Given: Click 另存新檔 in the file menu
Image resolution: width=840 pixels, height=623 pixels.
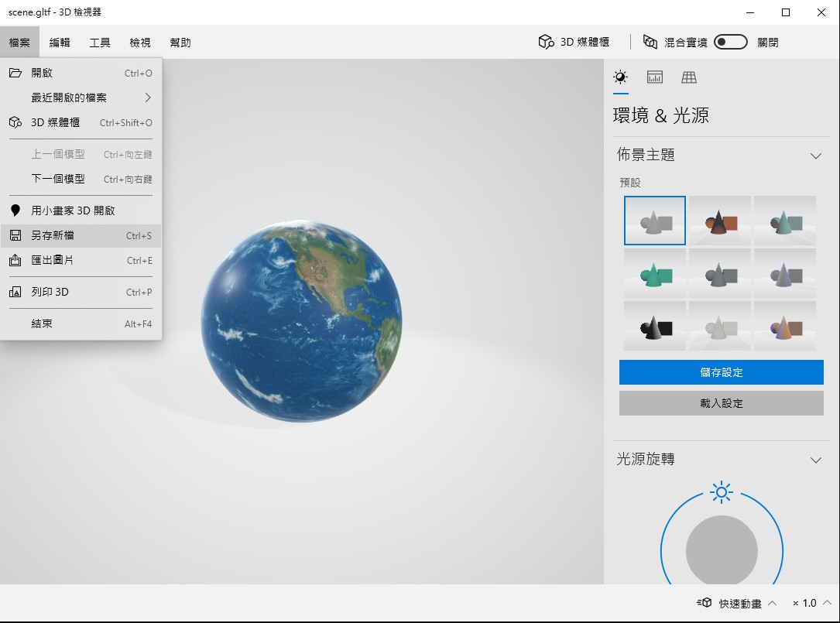Looking at the screenshot, I should [53, 235].
